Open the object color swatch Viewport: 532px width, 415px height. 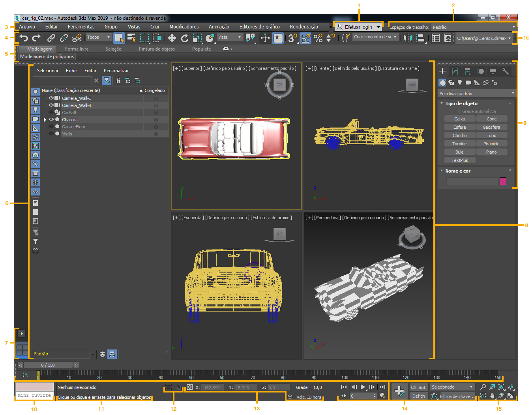tap(503, 181)
